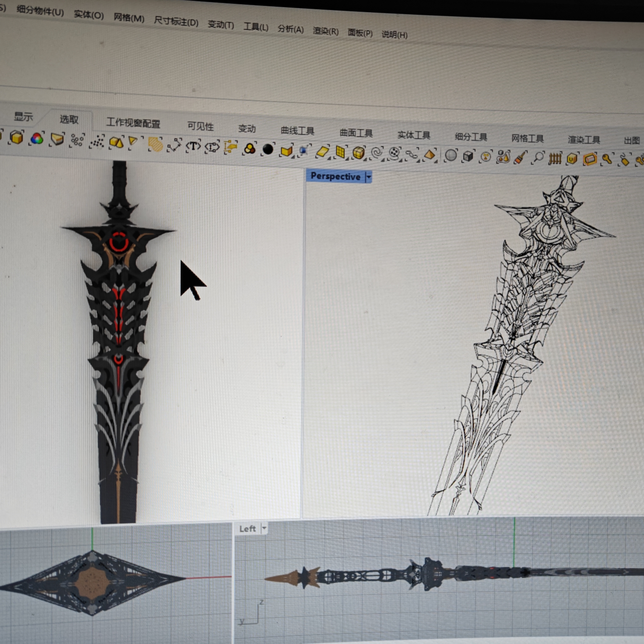644x644 pixels.
Task: Open the Perspective viewport dropdown arrow
Action: pos(369,177)
